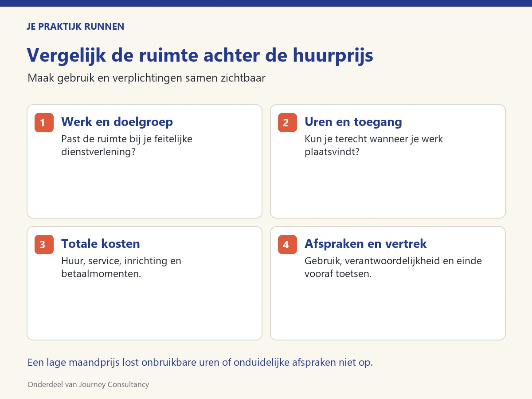Click the number 4 badge

tap(287, 245)
